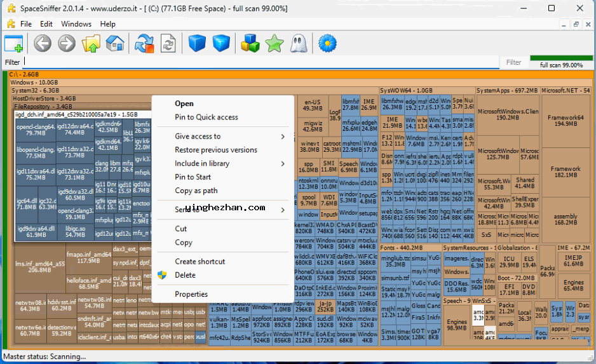Select the iigd_dch.inf_amd64 1.5GB folder title
Viewport: 596px width, 364px height.
point(83,114)
